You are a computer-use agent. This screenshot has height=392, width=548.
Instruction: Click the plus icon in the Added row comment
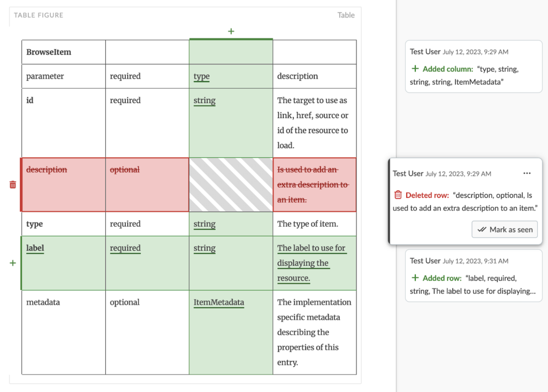415,278
